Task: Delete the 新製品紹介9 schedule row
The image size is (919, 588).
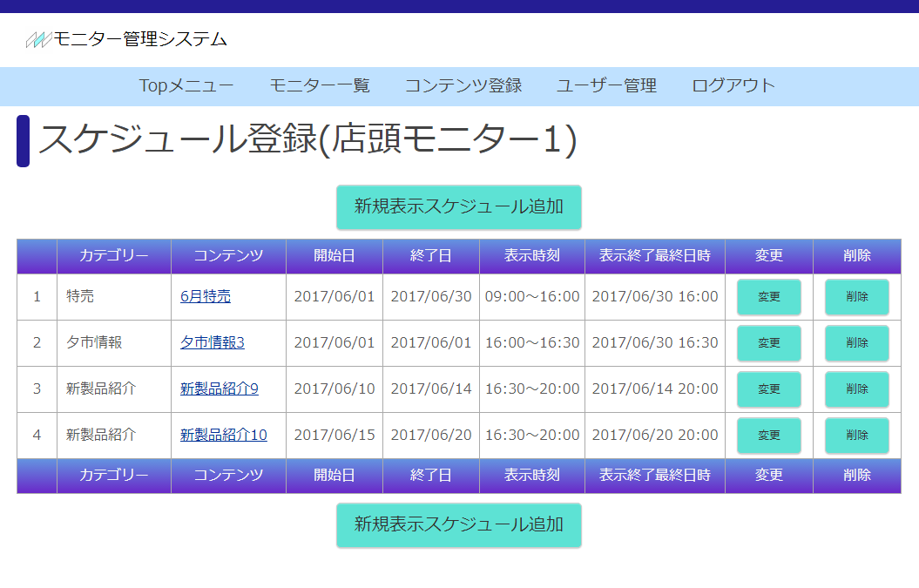Action: click(856, 389)
